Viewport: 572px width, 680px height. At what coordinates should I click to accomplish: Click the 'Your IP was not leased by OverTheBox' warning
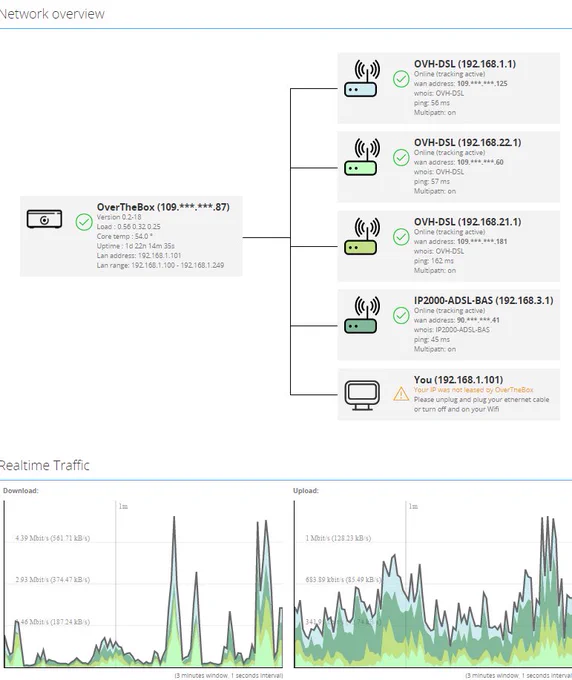(474, 390)
